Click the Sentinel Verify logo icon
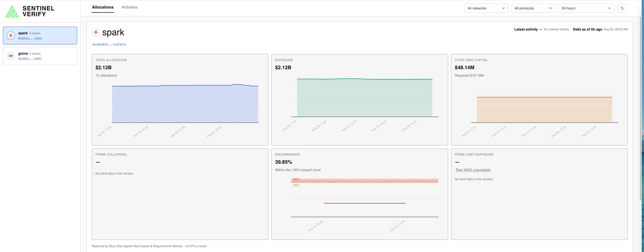644x252 pixels. click(12, 11)
